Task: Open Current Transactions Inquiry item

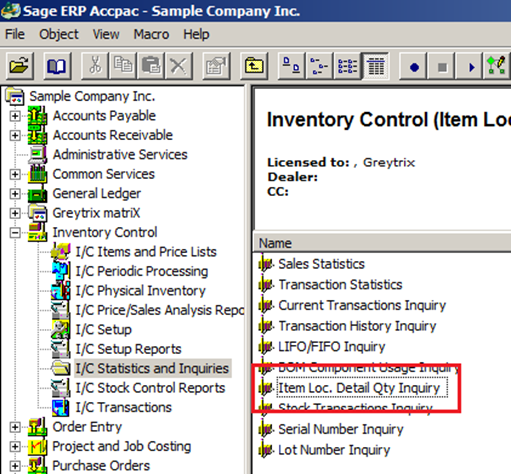Action: pos(362,305)
